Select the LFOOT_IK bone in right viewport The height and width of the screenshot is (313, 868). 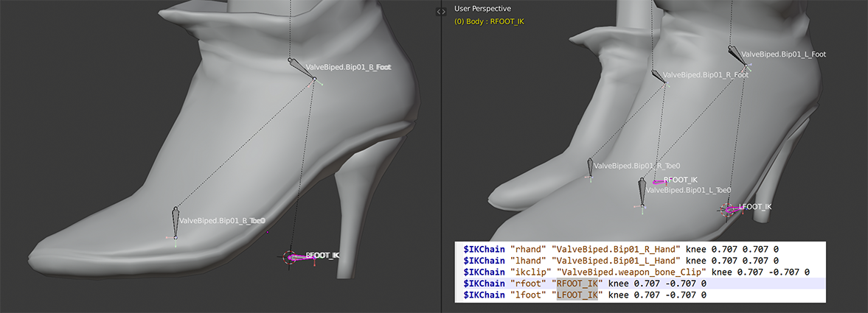click(734, 210)
